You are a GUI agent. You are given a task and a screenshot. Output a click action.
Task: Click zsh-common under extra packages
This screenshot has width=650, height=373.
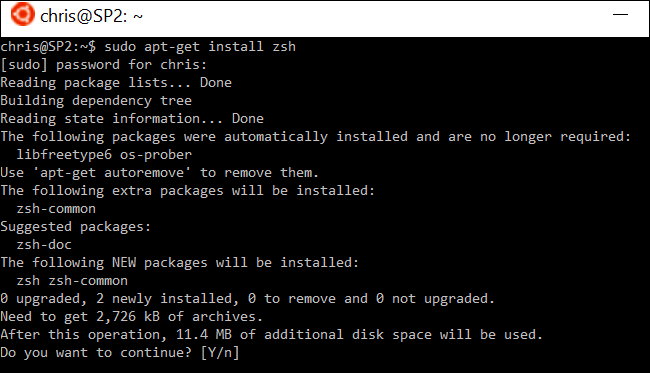pos(56,209)
